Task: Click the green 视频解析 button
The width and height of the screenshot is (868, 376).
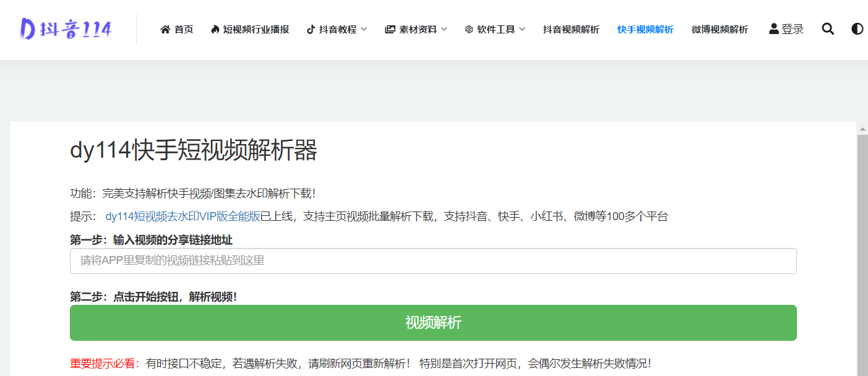Action: [x=433, y=323]
